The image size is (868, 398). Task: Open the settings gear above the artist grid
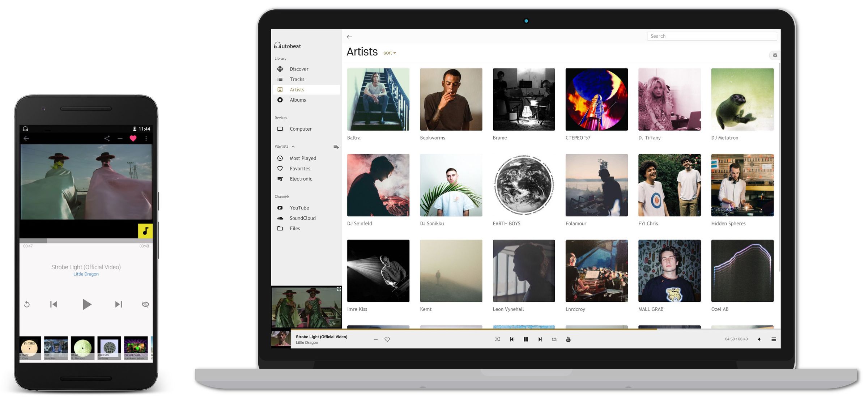(x=775, y=55)
